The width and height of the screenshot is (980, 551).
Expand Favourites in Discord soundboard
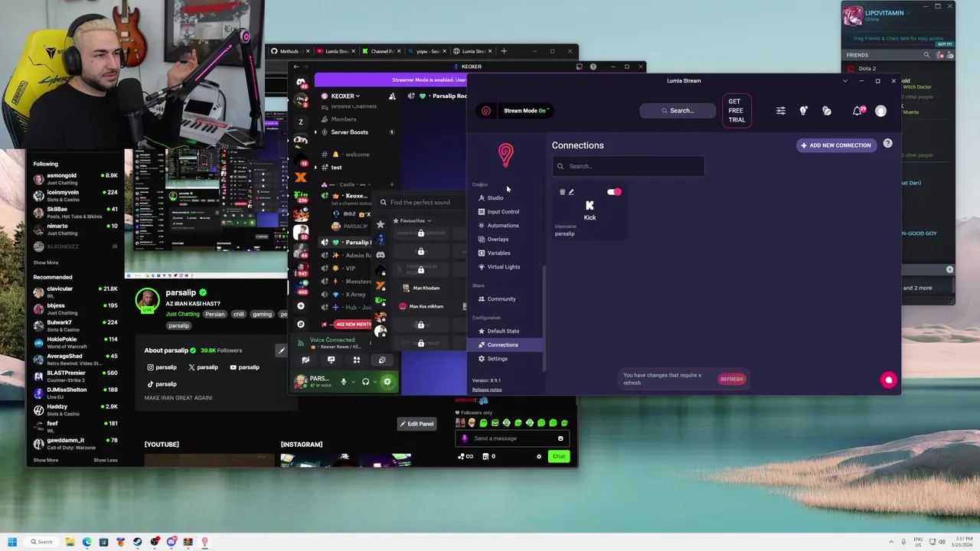(x=412, y=221)
